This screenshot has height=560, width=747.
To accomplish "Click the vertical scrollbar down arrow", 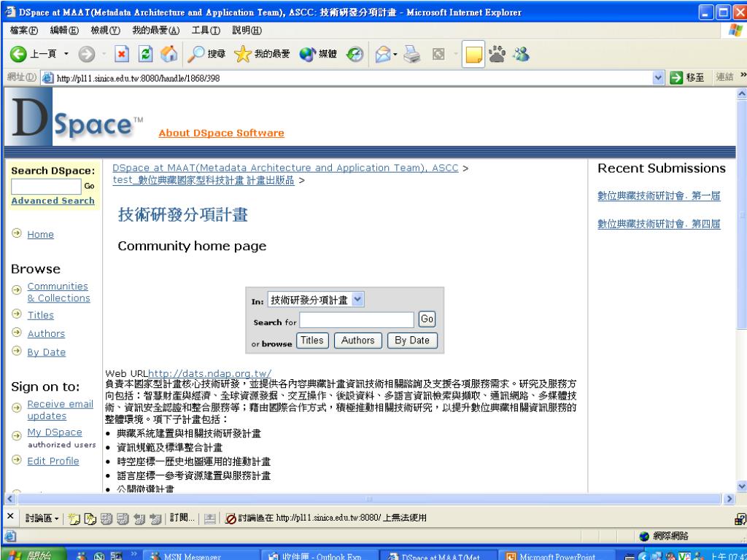I will coord(742,486).
